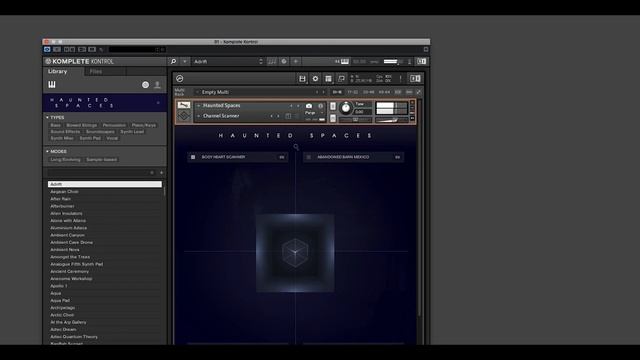Filter by Bass type tag

56,125
